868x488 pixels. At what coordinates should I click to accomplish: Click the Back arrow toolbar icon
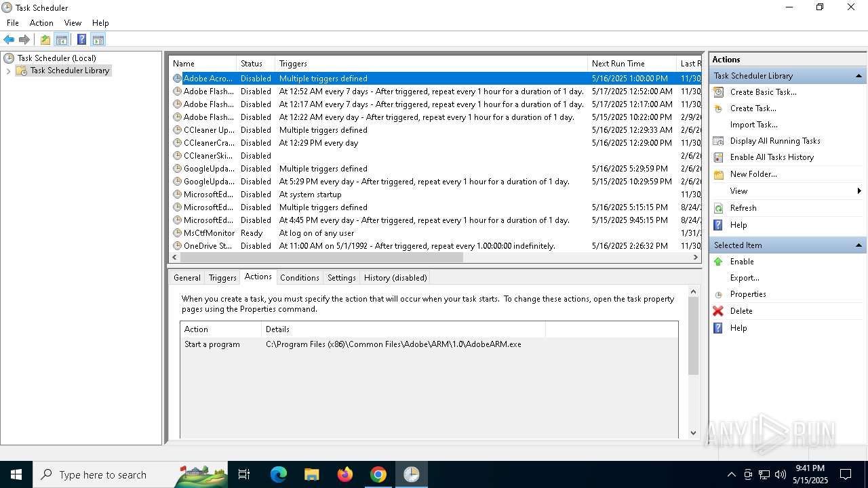(x=9, y=39)
